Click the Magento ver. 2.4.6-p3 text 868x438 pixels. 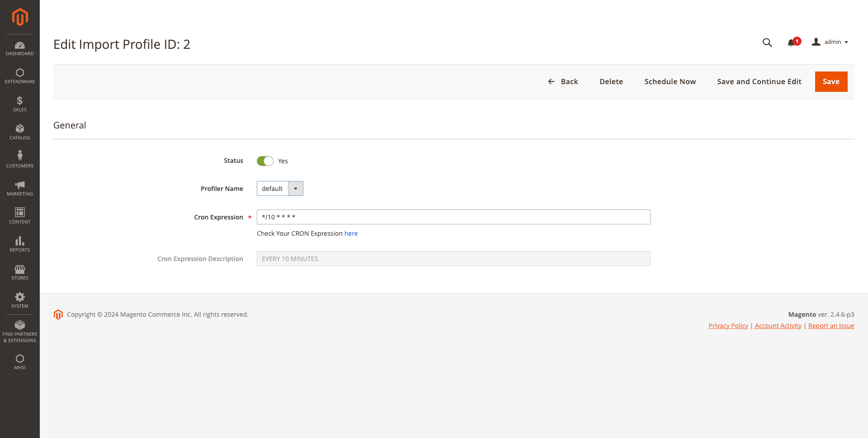click(821, 314)
